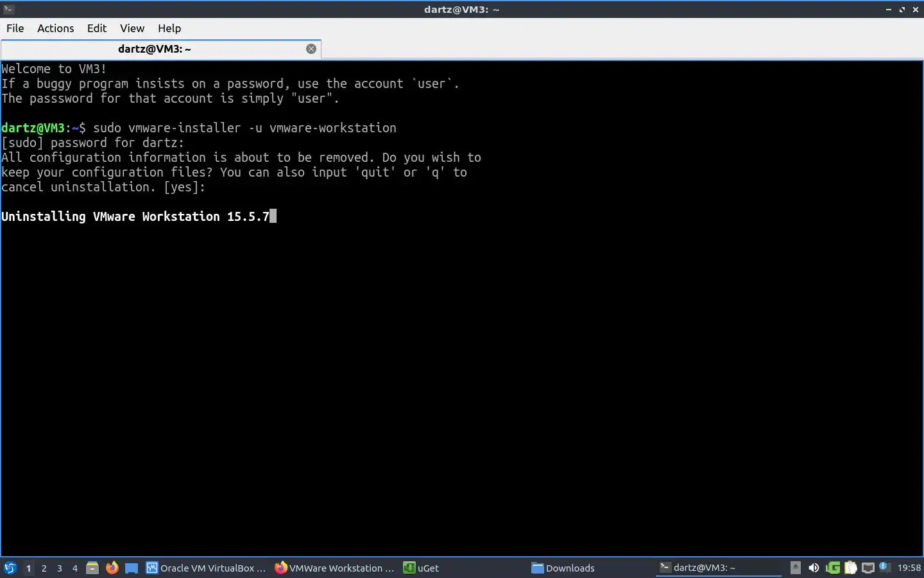Click the show desktop panel icon
The image size is (924, 578).
click(x=132, y=568)
